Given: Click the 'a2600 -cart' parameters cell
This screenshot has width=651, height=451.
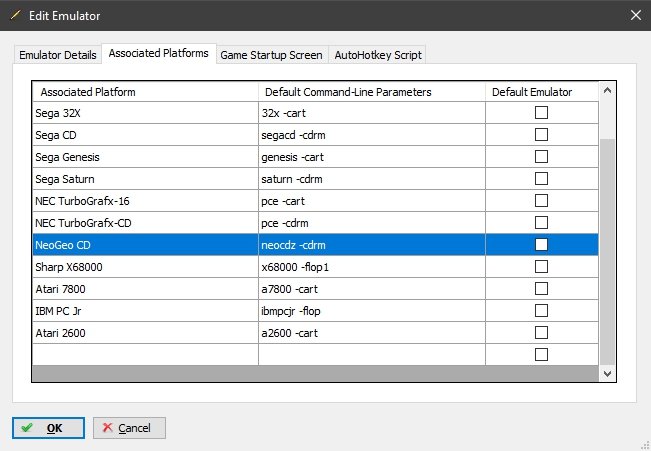Looking at the screenshot, I should point(372,333).
